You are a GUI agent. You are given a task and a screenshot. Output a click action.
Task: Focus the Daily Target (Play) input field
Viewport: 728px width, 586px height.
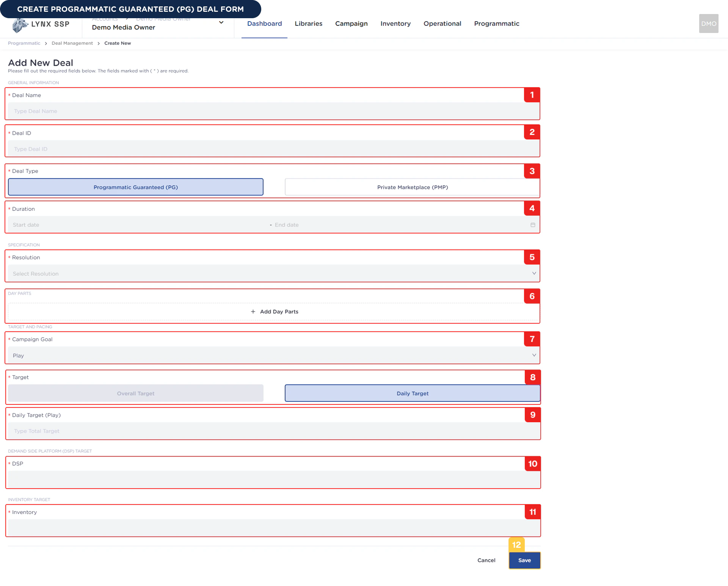click(274, 431)
